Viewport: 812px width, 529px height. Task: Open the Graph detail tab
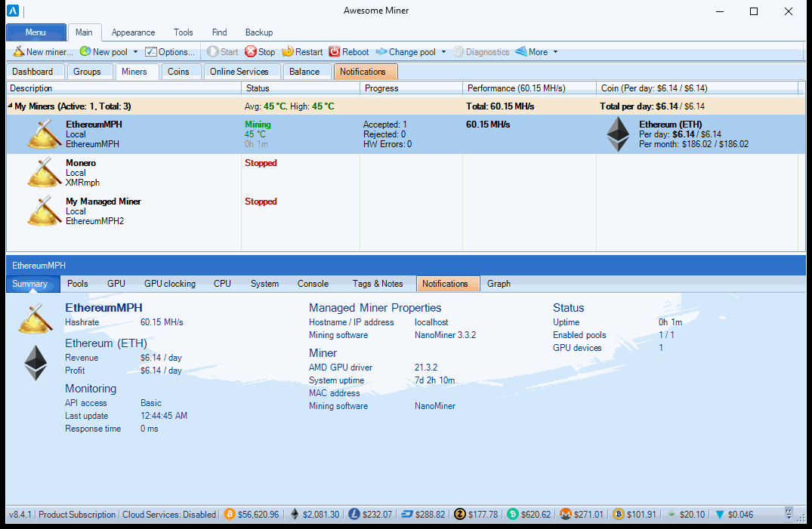point(499,284)
